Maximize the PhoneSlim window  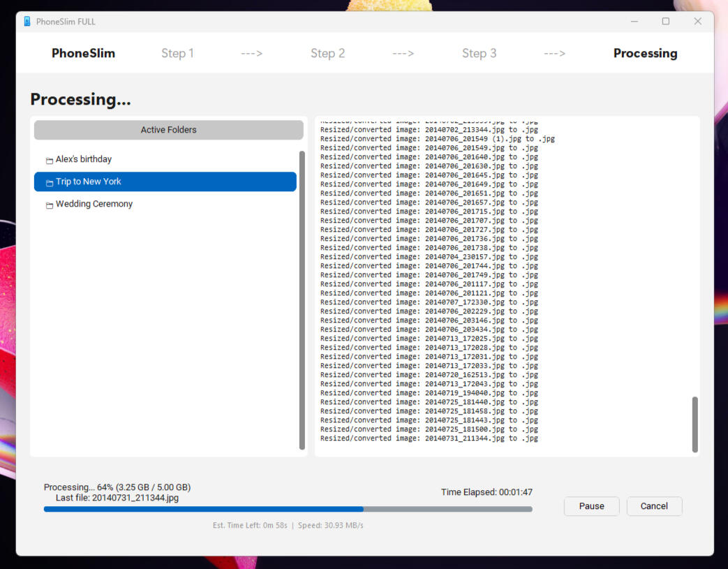tap(666, 22)
